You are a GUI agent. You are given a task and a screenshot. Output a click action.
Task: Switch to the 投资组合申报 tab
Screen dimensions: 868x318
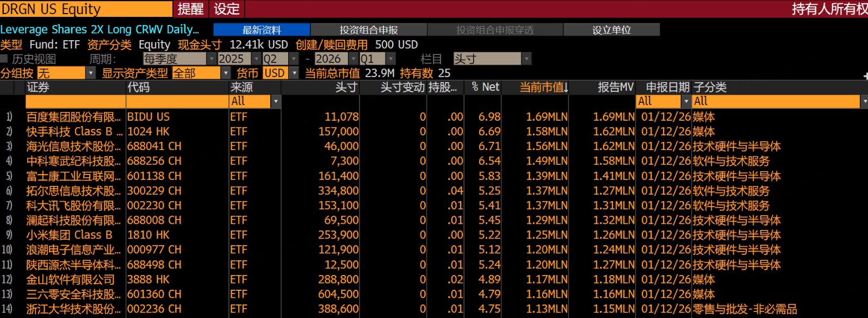point(368,30)
